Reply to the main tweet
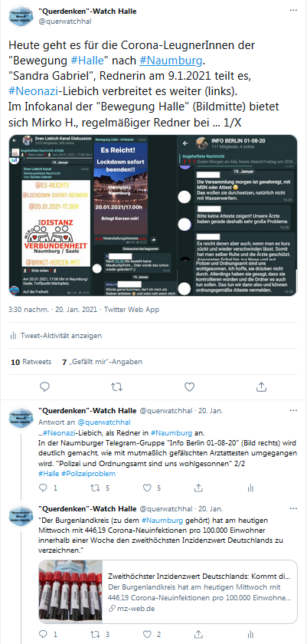 [x=45, y=386]
